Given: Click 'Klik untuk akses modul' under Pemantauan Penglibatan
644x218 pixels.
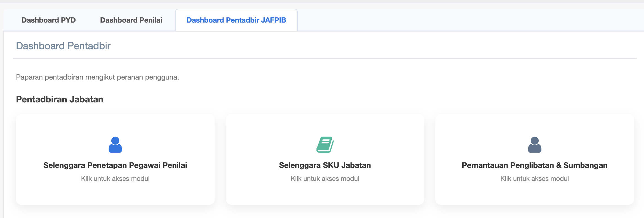Looking at the screenshot, I should tap(535, 179).
